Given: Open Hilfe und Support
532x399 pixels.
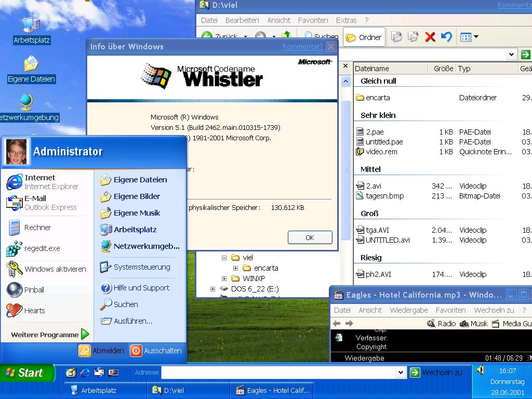Looking at the screenshot, I should [135, 288].
